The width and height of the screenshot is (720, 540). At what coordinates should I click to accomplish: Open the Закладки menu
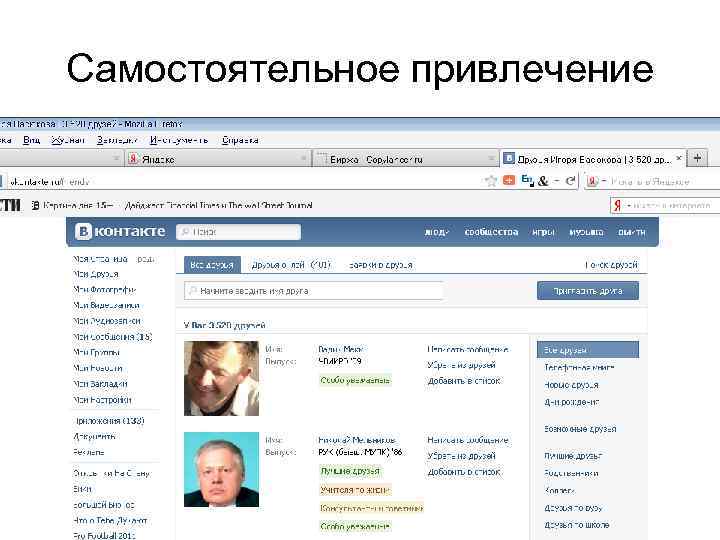[117, 140]
